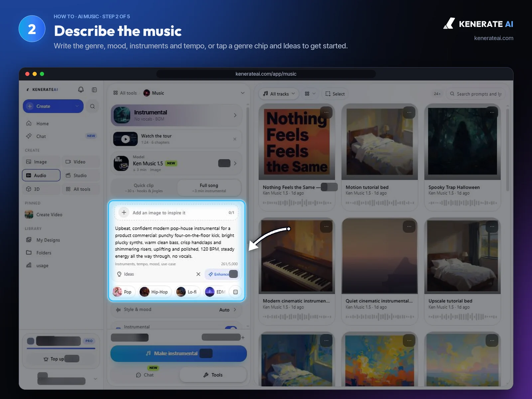Screen dimensions: 532x399
Task: Open Chat in the left sidebar
Action: tap(41, 136)
